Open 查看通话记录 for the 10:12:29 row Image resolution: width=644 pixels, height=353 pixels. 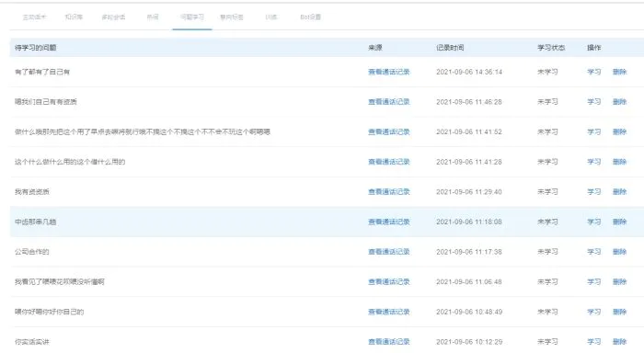pos(389,341)
